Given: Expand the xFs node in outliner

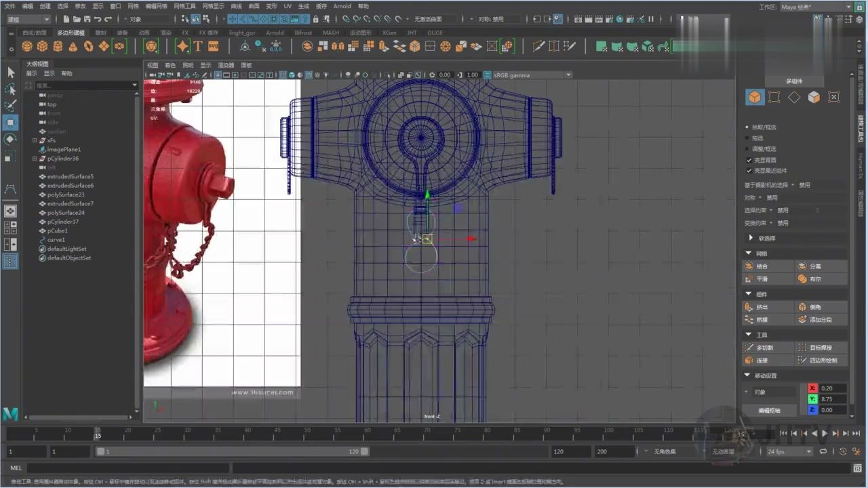Looking at the screenshot, I should pos(35,140).
